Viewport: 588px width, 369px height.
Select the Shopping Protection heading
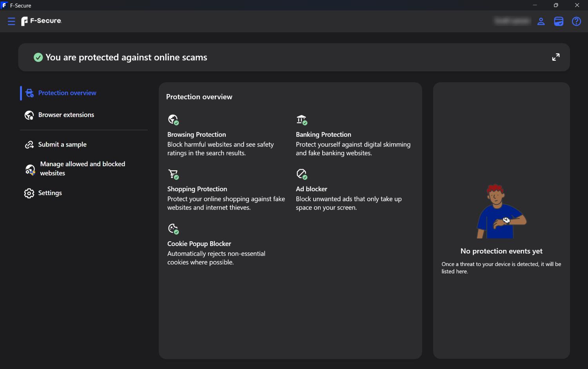[x=197, y=189]
